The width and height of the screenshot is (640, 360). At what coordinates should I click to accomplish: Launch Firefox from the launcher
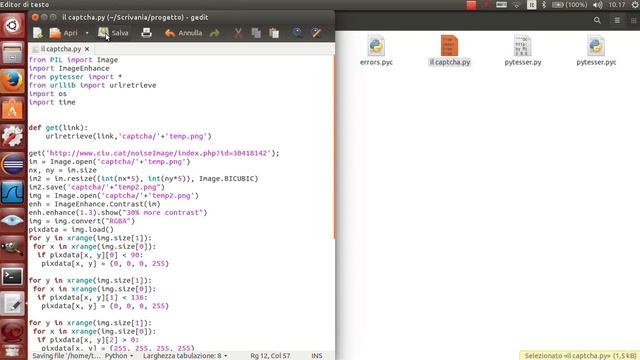[12, 81]
